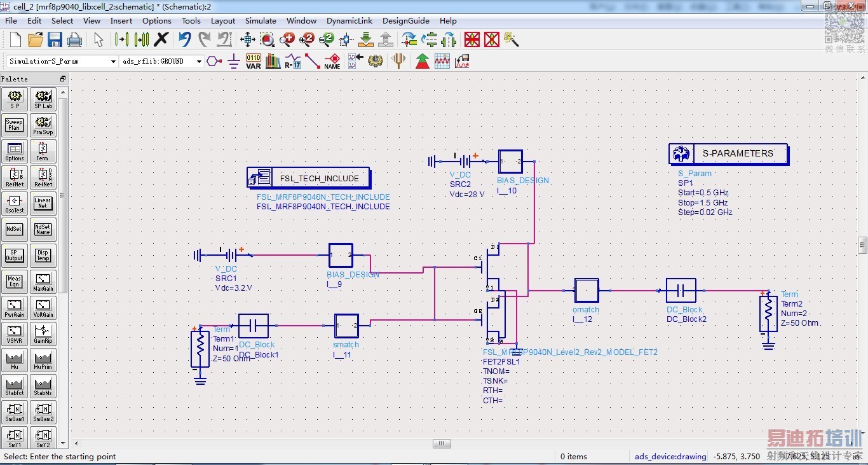Insert a VAR variable equation block
This screenshot has height=465, width=868.
tap(253, 61)
